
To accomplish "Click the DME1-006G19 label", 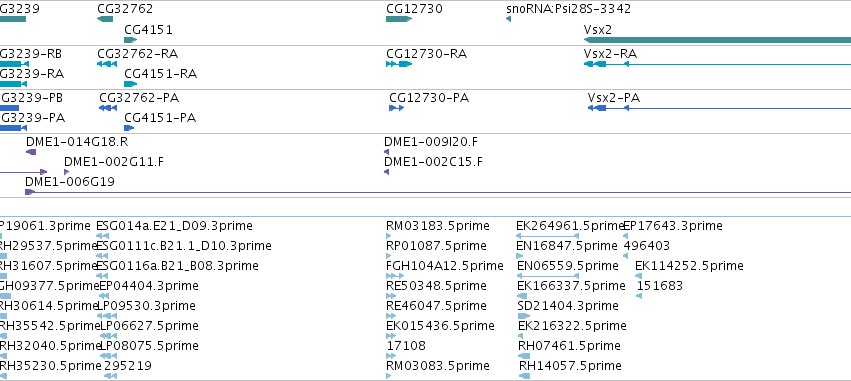I will tap(70, 182).
